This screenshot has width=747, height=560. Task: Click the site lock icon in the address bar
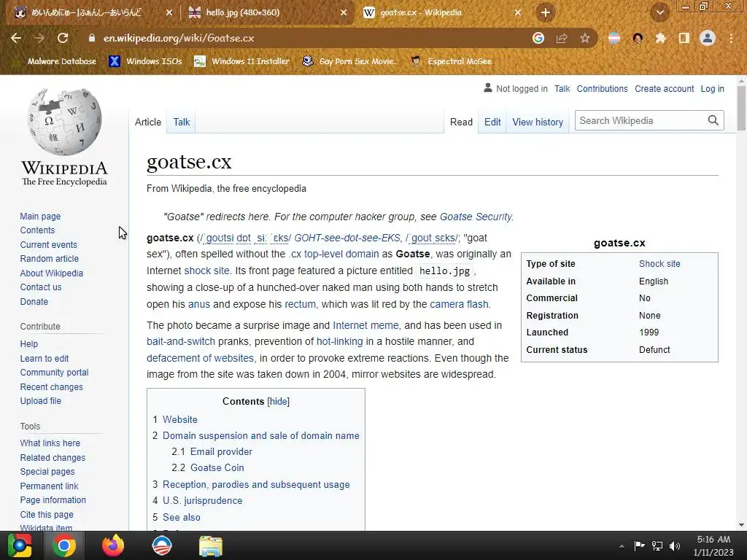92,38
